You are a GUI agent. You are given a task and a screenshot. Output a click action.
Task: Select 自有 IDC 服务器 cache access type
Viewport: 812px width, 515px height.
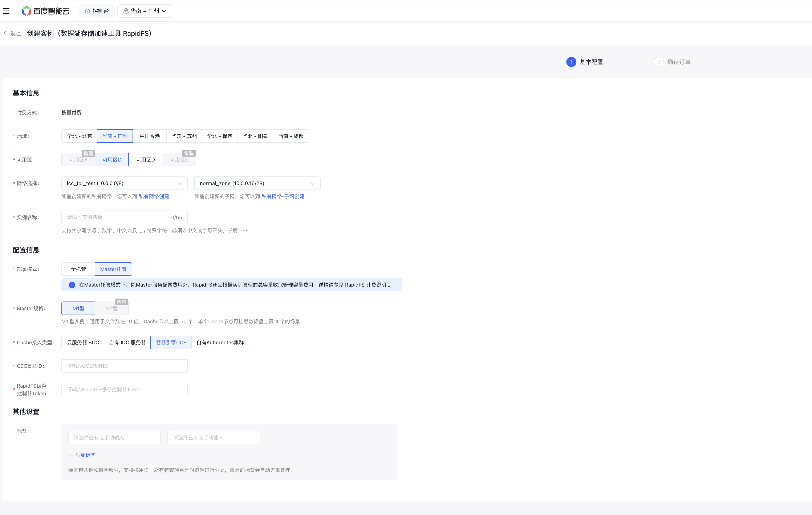[127, 343]
